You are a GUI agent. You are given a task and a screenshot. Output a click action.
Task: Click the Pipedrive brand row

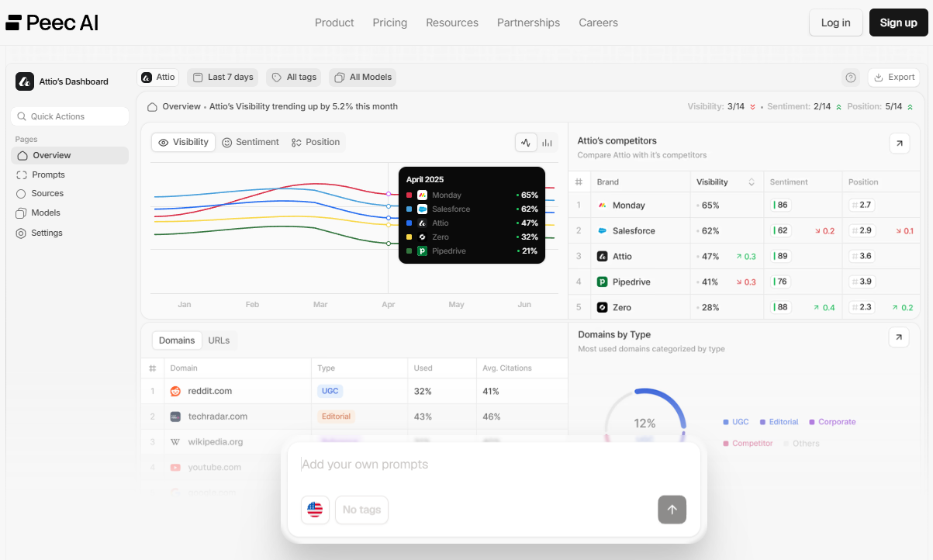(745, 282)
